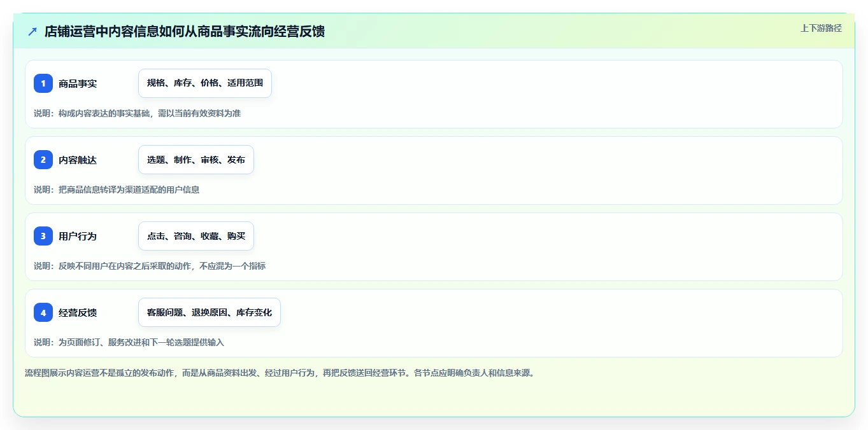Click the footer paragraph starting 流程图展示内容运营
This screenshot has width=868, height=430.
pyautogui.click(x=281, y=373)
